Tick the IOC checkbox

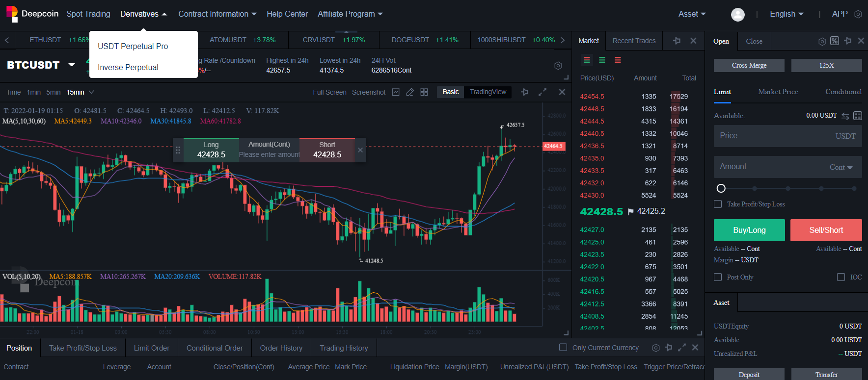tap(841, 277)
